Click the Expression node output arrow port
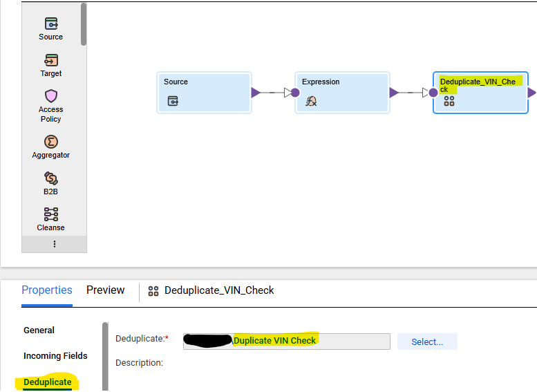 tap(394, 93)
